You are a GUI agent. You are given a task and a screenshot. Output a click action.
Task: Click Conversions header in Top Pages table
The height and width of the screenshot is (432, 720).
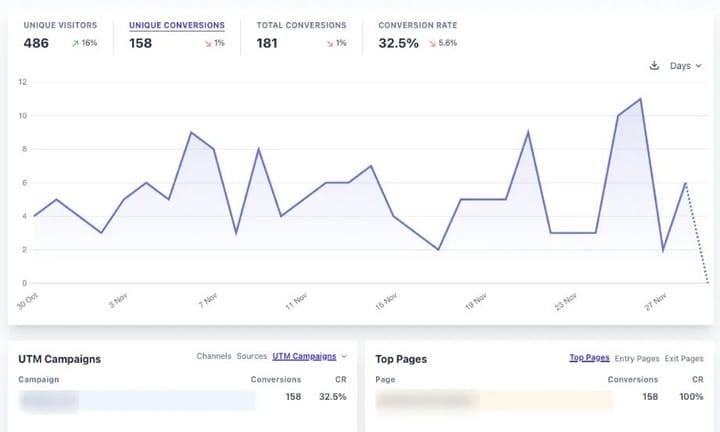[x=632, y=380]
